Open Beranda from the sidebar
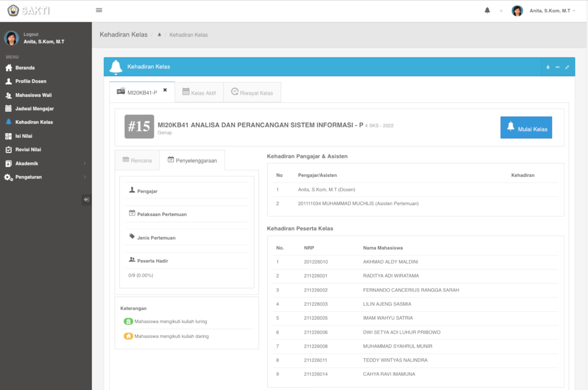 click(25, 68)
